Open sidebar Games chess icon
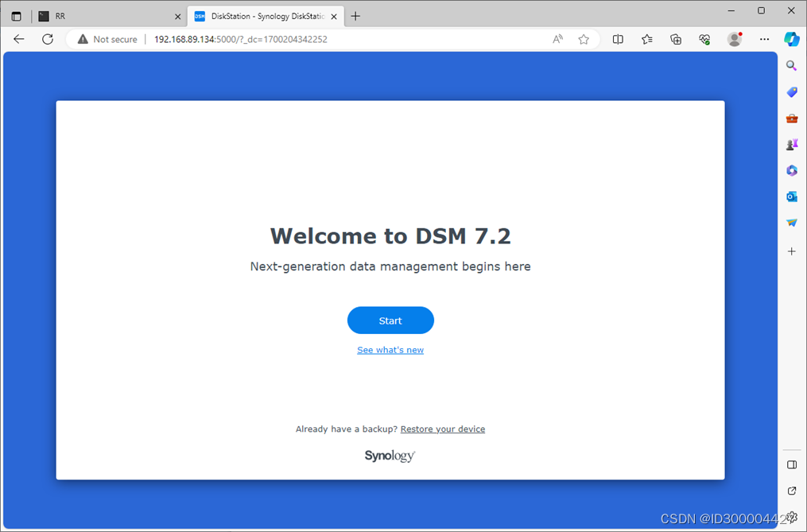The width and height of the screenshot is (807, 532). 792,145
